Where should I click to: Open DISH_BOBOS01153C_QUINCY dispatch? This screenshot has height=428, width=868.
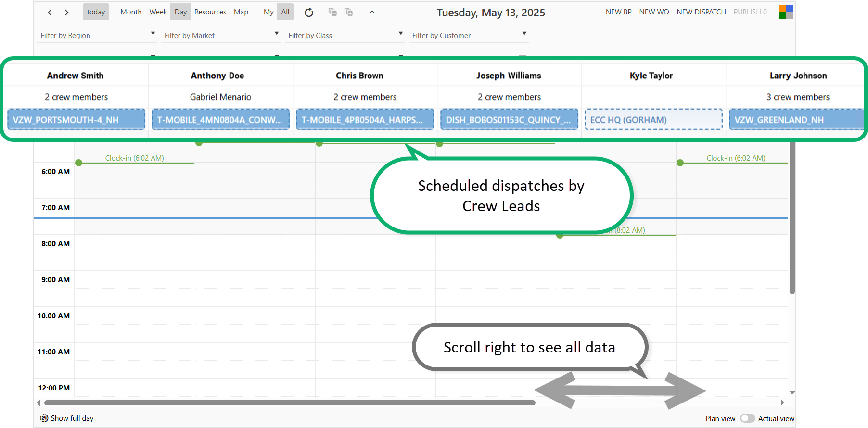coord(509,120)
